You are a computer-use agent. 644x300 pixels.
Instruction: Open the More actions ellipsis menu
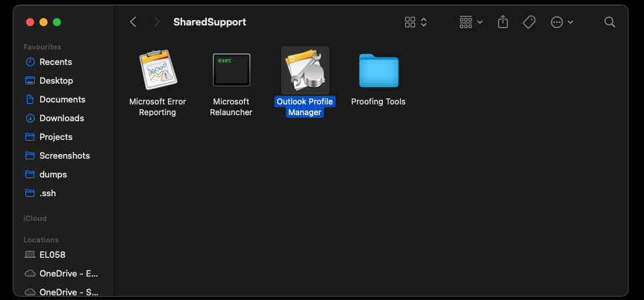[561, 22]
